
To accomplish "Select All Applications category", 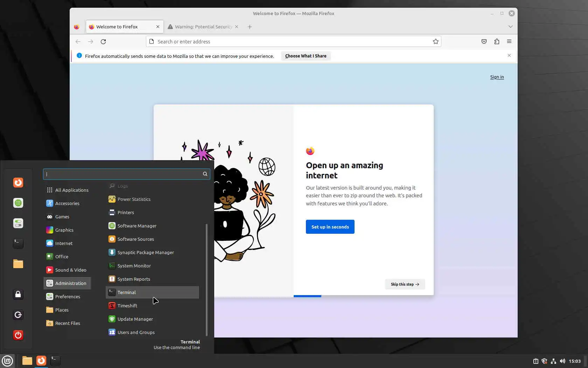I will coord(67,190).
